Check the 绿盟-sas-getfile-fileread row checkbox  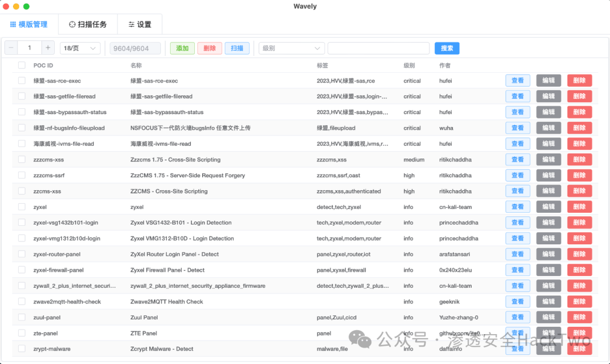[22, 96]
